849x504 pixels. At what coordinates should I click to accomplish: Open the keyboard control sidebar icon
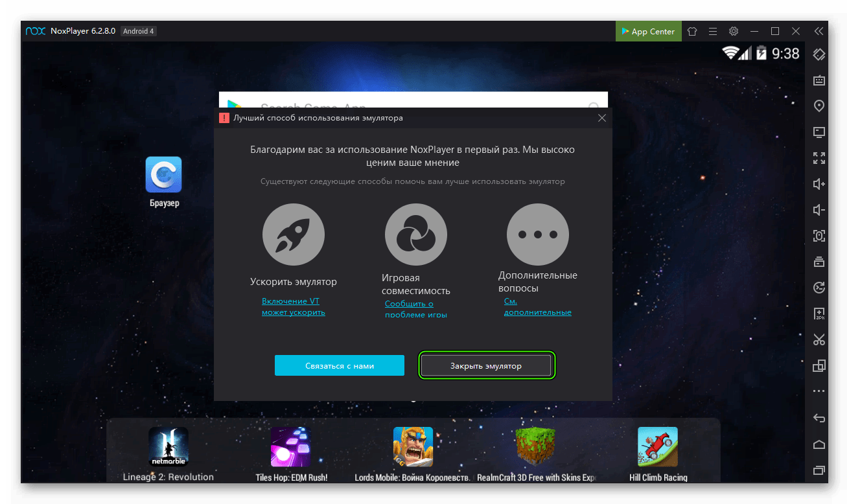[x=819, y=80]
